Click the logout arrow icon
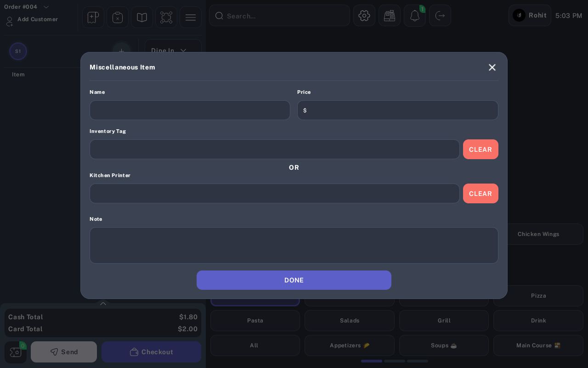This screenshot has width=588, height=368. tap(440, 16)
